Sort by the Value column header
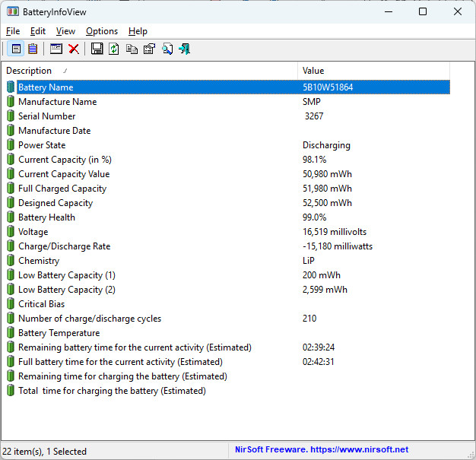 tap(373, 71)
